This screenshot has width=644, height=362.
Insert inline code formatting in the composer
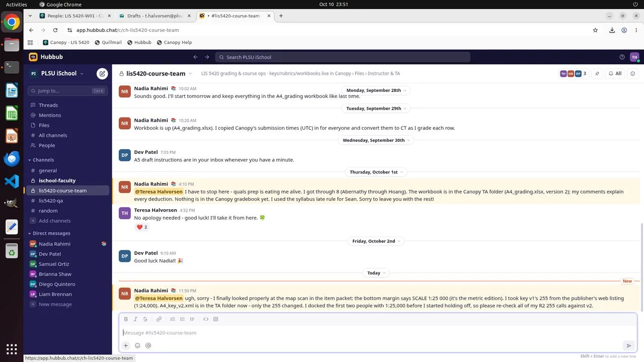pos(206,319)
